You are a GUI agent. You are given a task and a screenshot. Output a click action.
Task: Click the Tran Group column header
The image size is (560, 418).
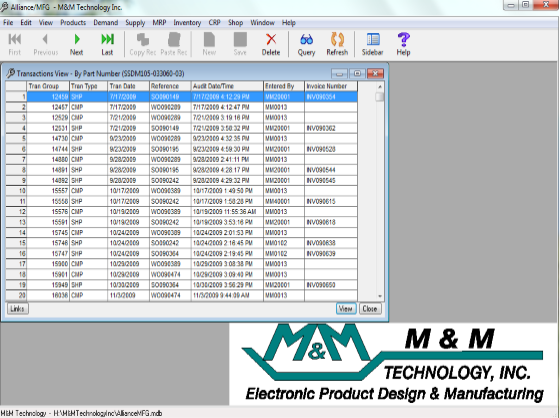click(48, 86)
